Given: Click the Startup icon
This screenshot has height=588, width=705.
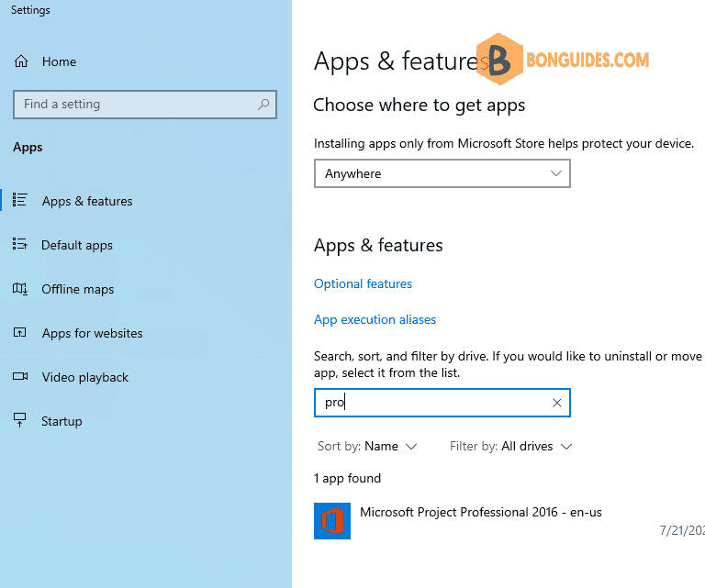Looking at the screenshot, I should pyautogui.click(x=20, y=420).
